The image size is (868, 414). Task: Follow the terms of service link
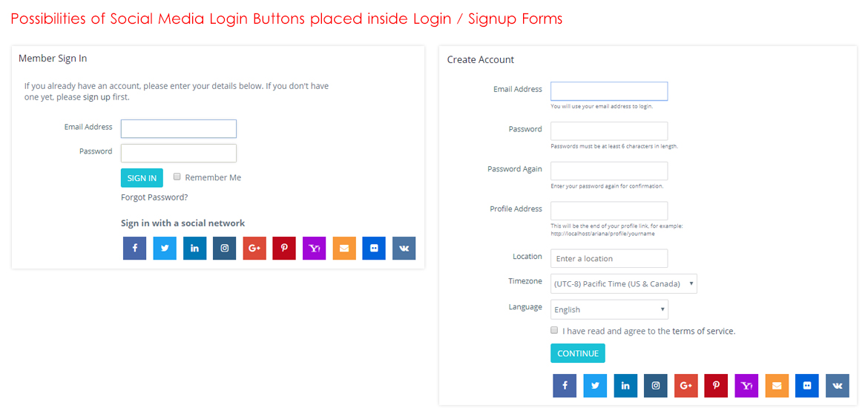pos(703,331)
